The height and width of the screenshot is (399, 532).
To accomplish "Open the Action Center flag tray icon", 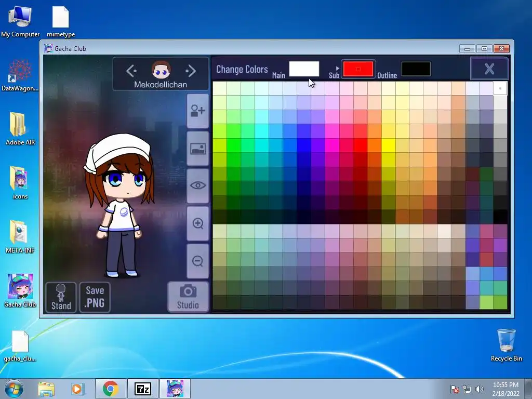I will (x=455, y=389).
